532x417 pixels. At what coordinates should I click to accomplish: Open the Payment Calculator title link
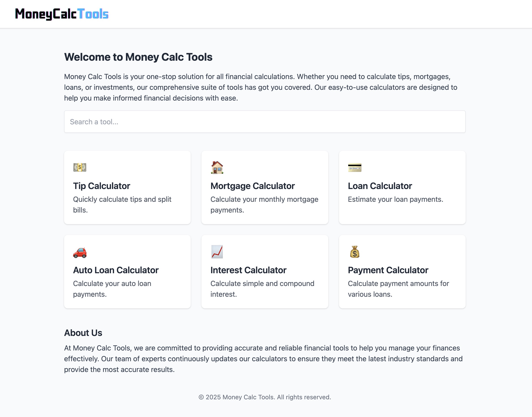point(388,270)
